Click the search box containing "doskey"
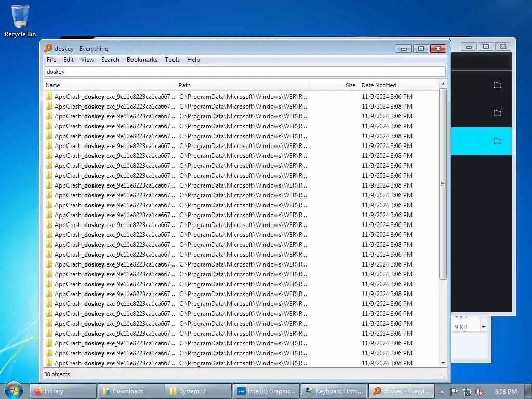The width and height of the screenshot is (532, 399). point(245,72)
